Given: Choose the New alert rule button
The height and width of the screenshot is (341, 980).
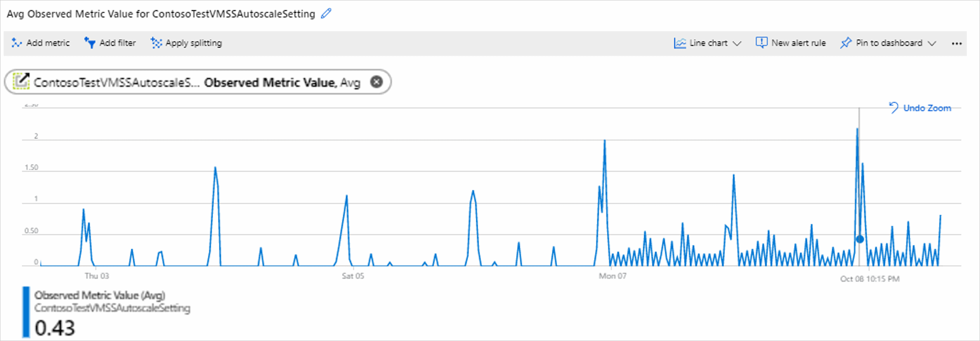Looking at the screenshot, I should [791, 43].
